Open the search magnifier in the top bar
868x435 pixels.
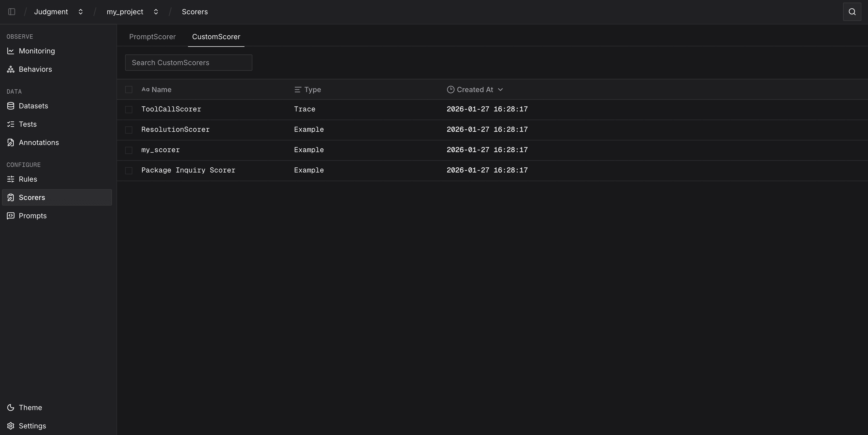[x=852, y=11]
